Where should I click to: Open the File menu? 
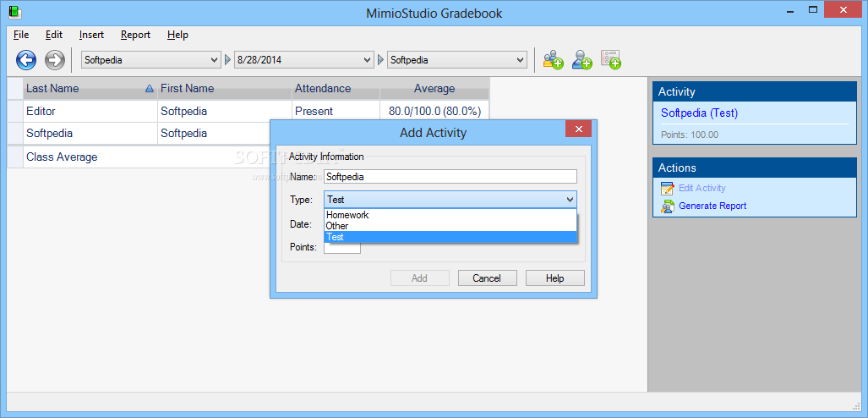point(21,35)
